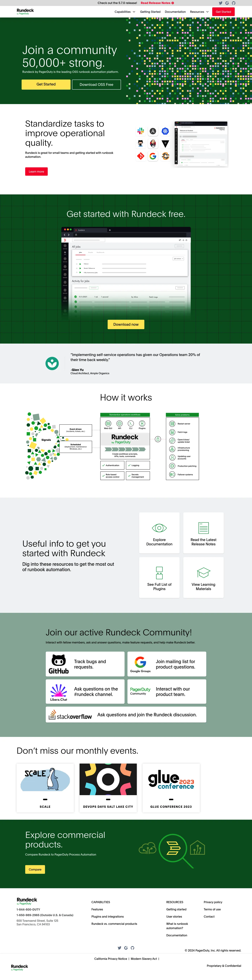Viewport: 252px width, 980px height.
Task: Click the Kubernetes integration icon
Action: [x=165, y=131]
